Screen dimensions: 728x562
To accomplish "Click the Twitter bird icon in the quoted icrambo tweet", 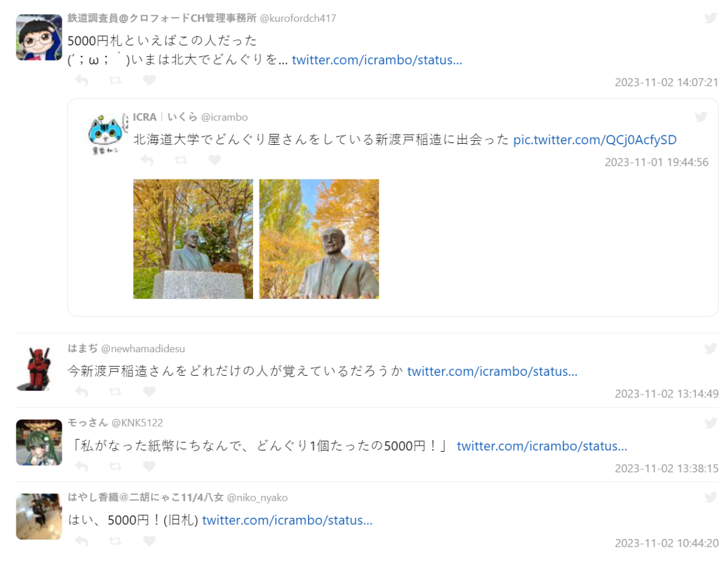I will tap(701, 117).
